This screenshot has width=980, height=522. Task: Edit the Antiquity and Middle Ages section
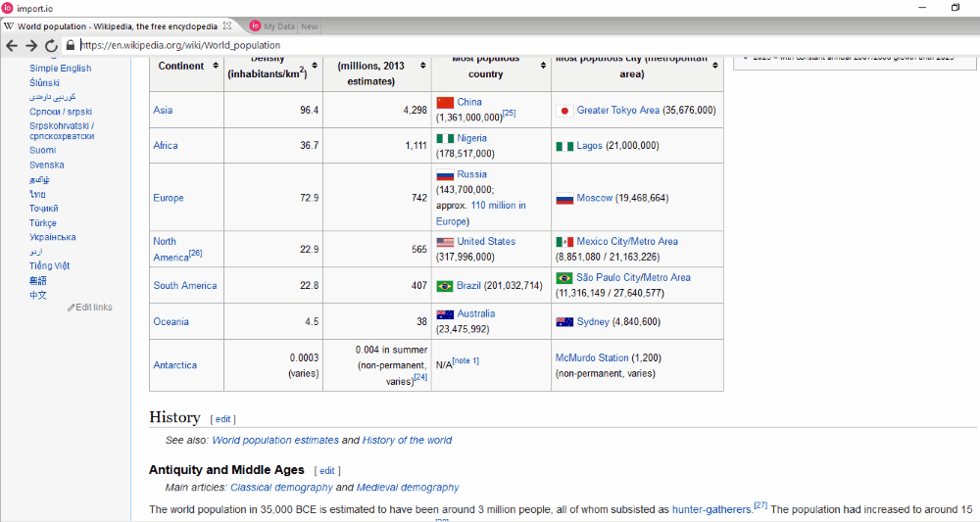pyautogui.click(x=327, y=471)
